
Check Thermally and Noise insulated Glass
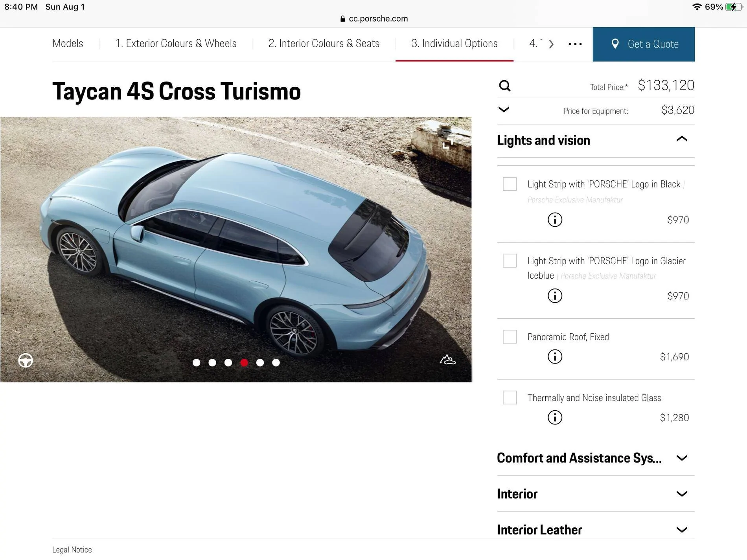pyautogui.click(x=510, y=398)
